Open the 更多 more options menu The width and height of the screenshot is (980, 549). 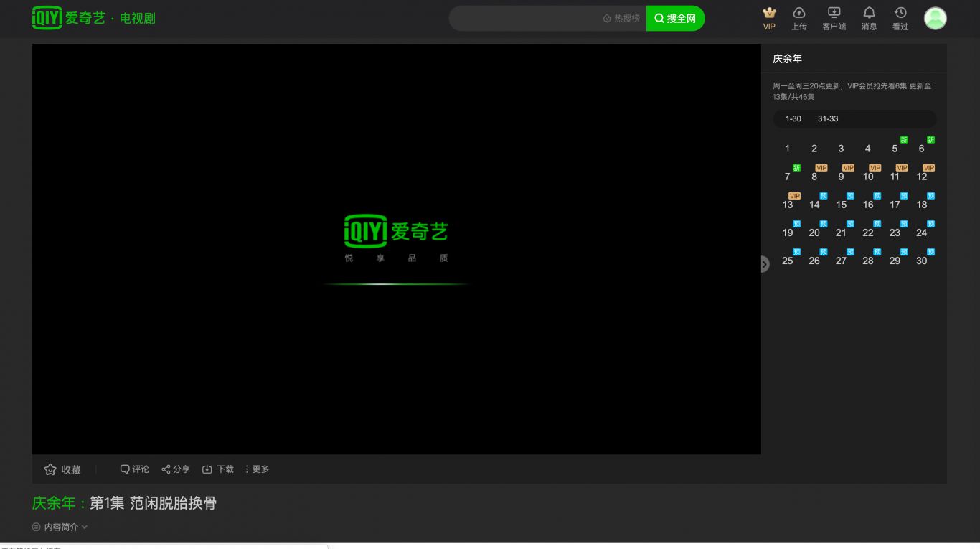tap(257, 469)
